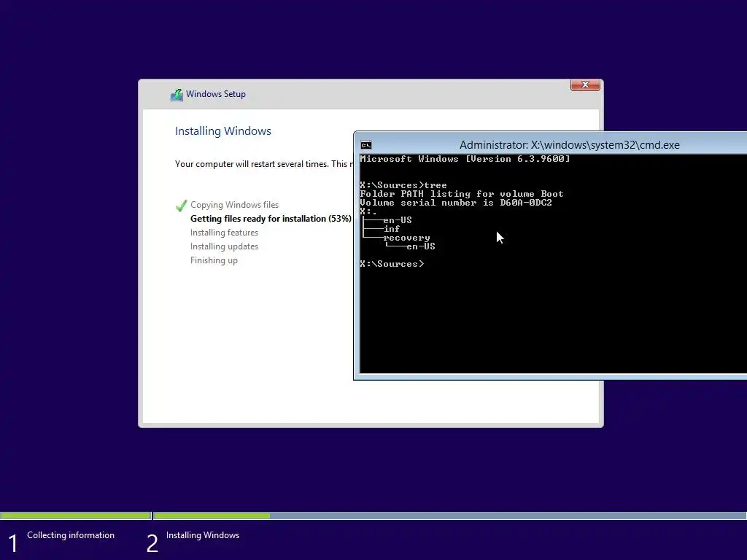
Task: Click 'Folder PATH listing for volume Boot' line
Action: pyautogui.click(x=462, y=194)
